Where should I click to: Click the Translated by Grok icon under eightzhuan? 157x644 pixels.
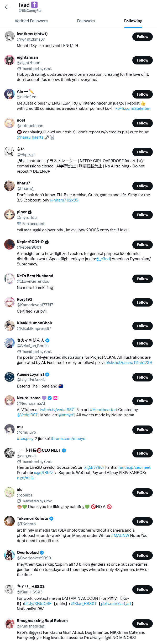(x=19, y=69)
